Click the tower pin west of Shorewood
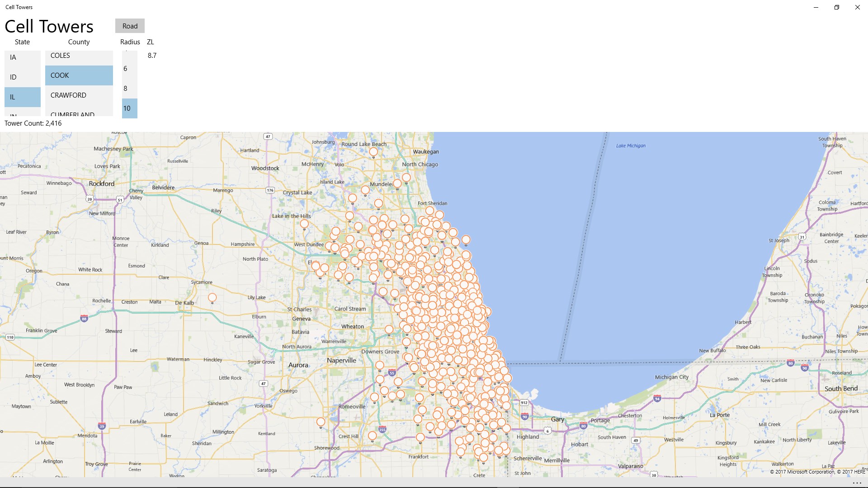This screenshot has width=868, height=488. point(321,422)
